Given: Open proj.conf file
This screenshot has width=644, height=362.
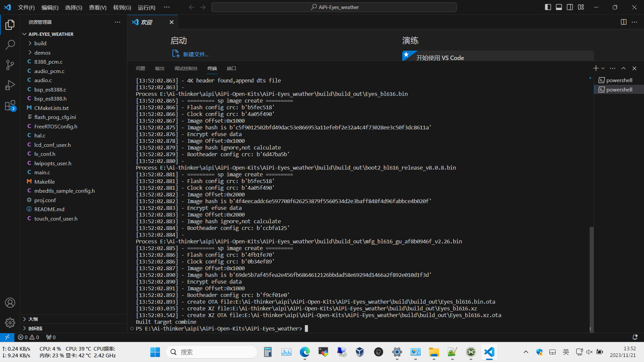Looking at the screenshot, I should point(73,200).
